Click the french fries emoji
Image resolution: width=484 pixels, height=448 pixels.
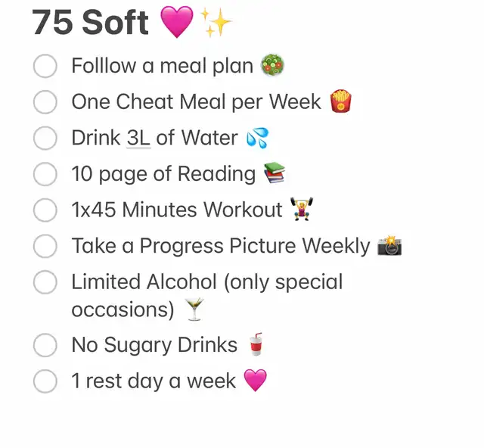pos(341,101)
